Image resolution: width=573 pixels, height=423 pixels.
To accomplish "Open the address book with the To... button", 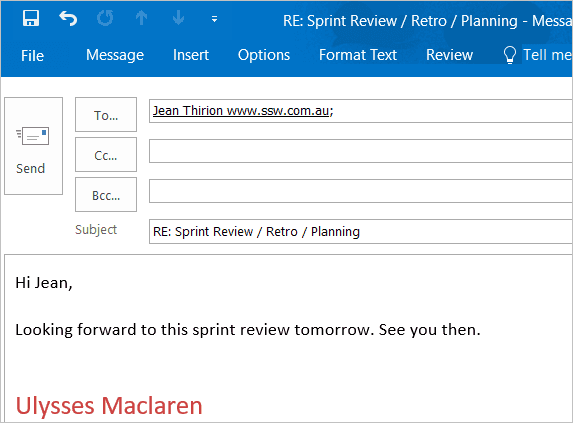I will [x=106, y=114].
